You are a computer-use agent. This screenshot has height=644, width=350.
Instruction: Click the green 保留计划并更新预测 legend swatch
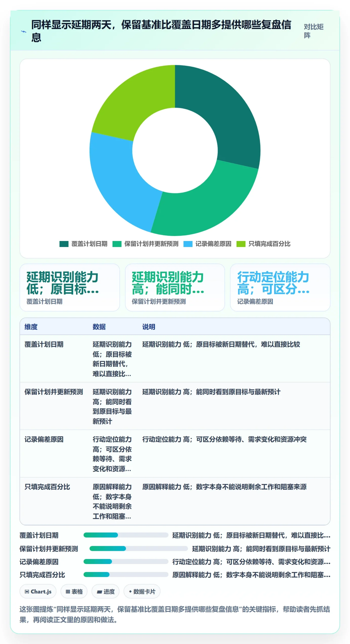(117, 244)
